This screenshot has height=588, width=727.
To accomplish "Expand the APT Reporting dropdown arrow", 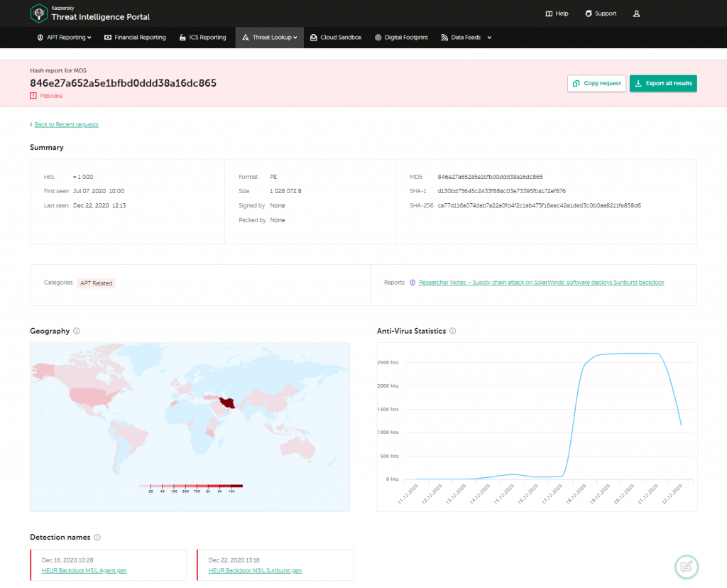I will point(89,38).
